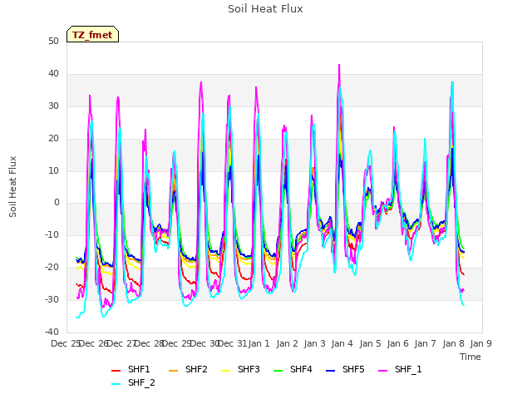Viewport: 532px width, 399px height.
Task: Toggle the SHF1 legend entry
Action: (131, 369)
